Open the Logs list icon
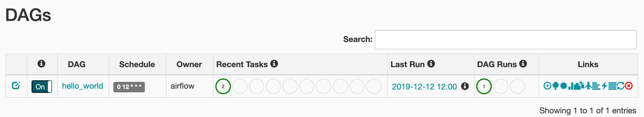Viewport: 644px width, 117px height. point(613,86)
